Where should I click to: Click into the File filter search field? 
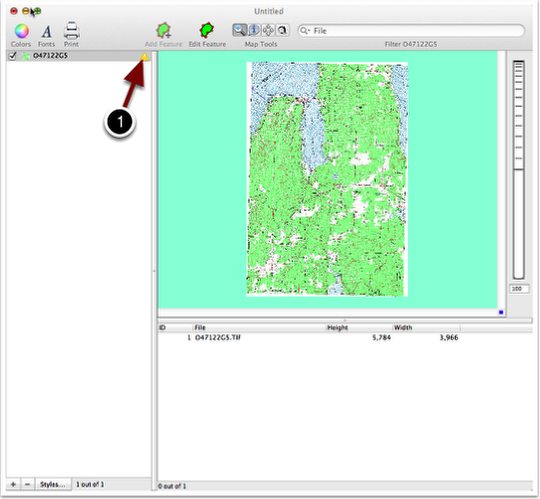[x=411, y=31]
